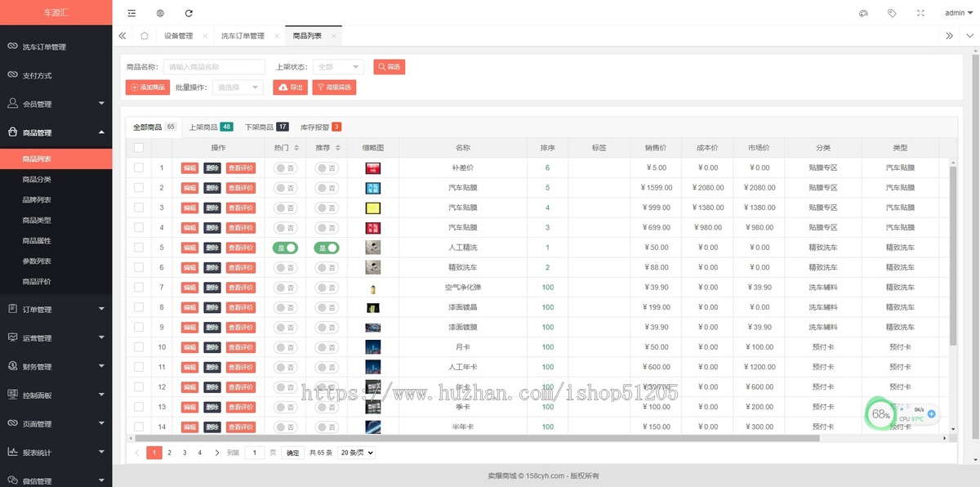Screen dimensions: 980x487
Task: Show 全部商品 tab
Action: [155, 127]
